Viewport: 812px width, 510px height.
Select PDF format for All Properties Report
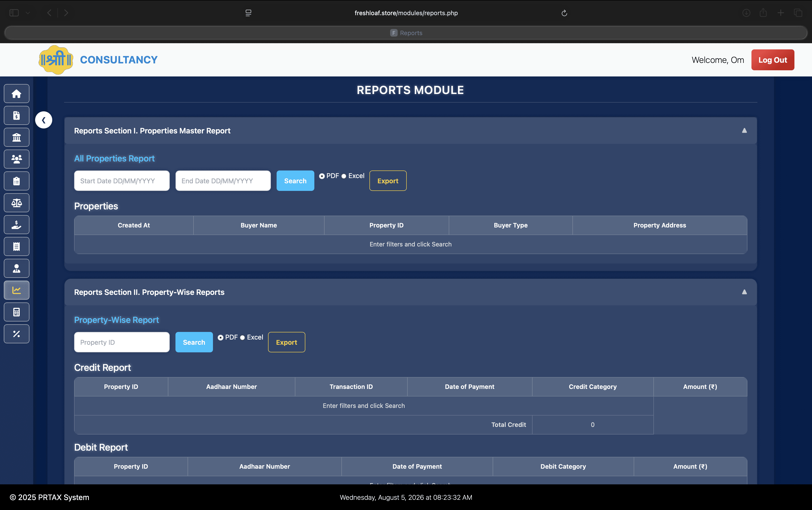[322, 176]
